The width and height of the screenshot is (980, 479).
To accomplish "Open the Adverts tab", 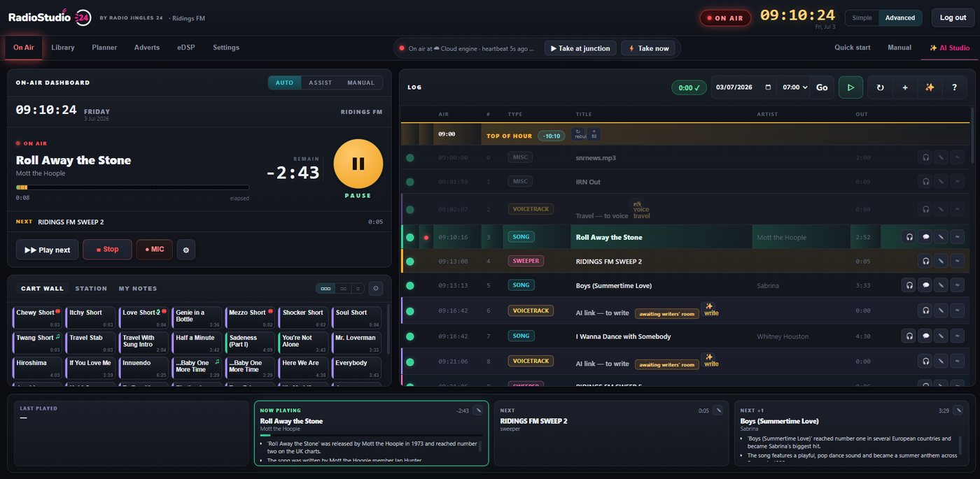I will pyautogui.click(x=147, y=48).
